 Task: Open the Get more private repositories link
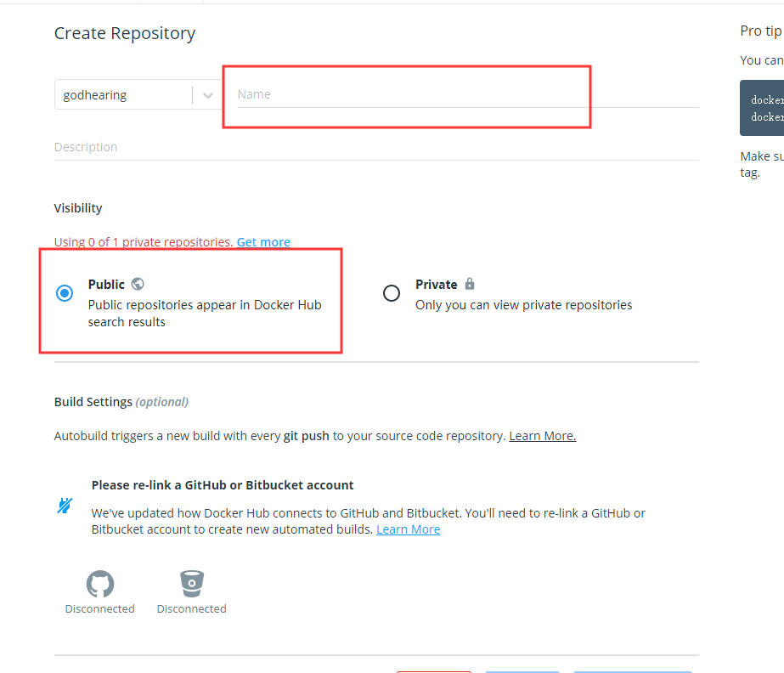263,242
